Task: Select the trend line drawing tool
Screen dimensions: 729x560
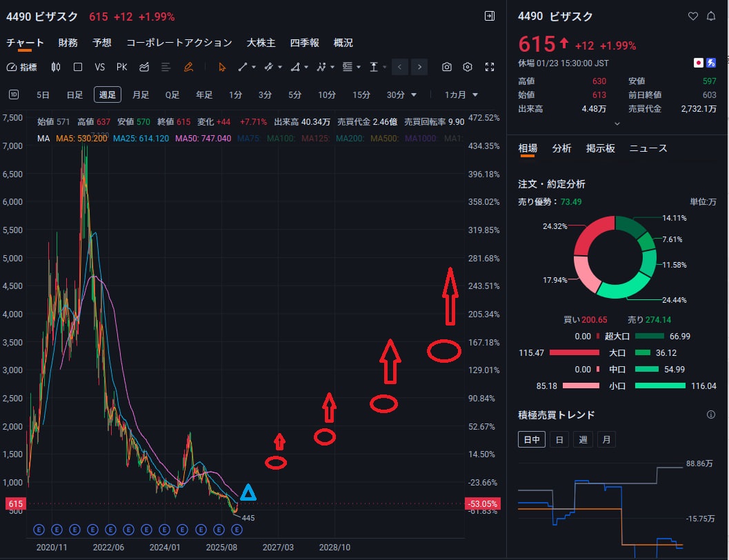Action: 243,67
